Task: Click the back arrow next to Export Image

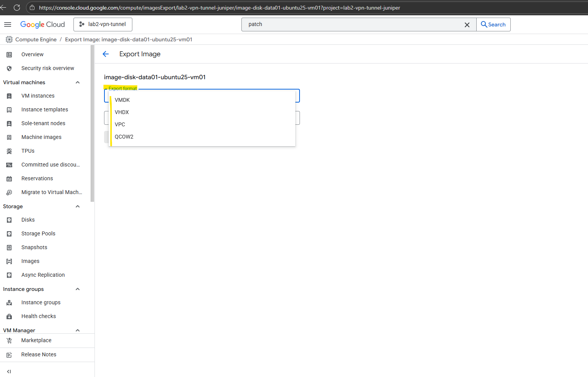Action: [106, 54]
